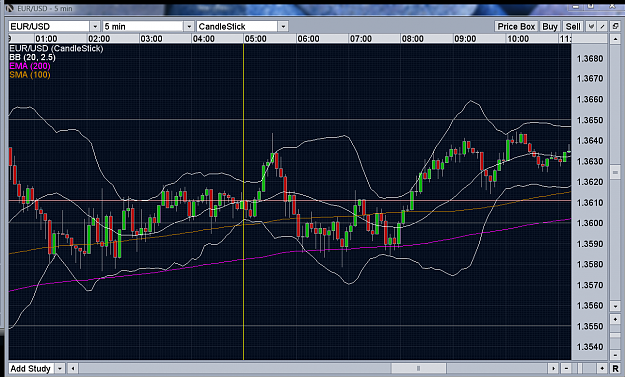The height and width of the screenshot is (377, 625).
Task: Click the detach chart window icon
Action: [x=615, y=27]
